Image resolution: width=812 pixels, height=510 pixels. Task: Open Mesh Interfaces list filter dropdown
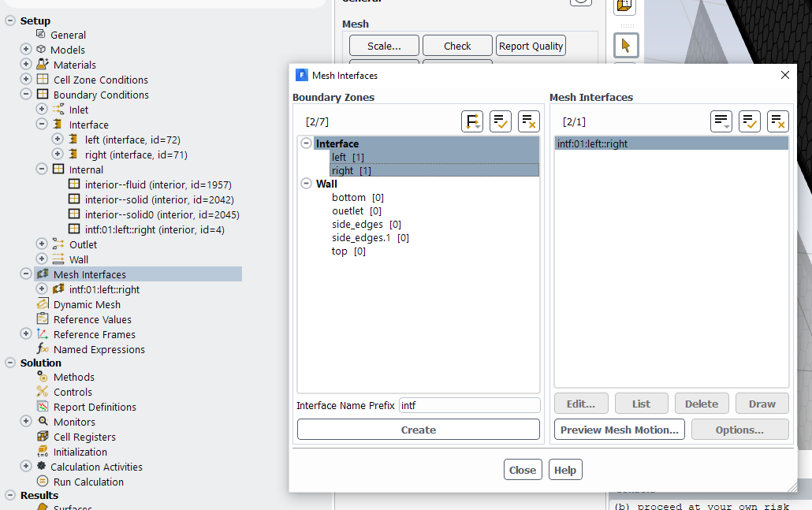pos(721,121)
